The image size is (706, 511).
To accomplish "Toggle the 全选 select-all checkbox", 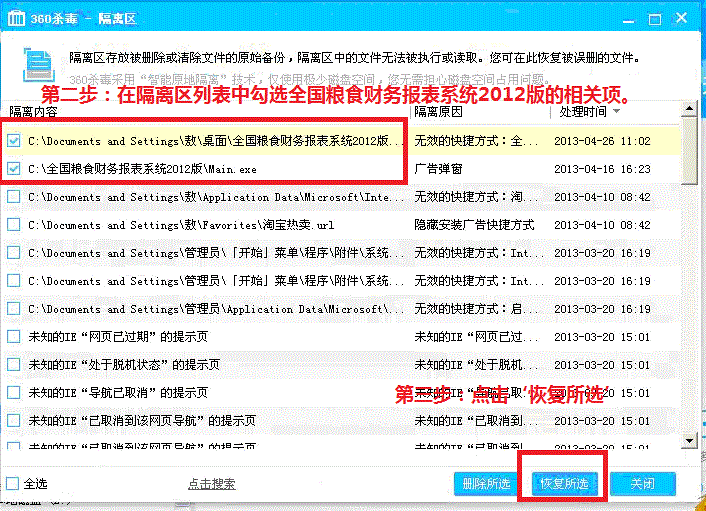I will 13,484.
